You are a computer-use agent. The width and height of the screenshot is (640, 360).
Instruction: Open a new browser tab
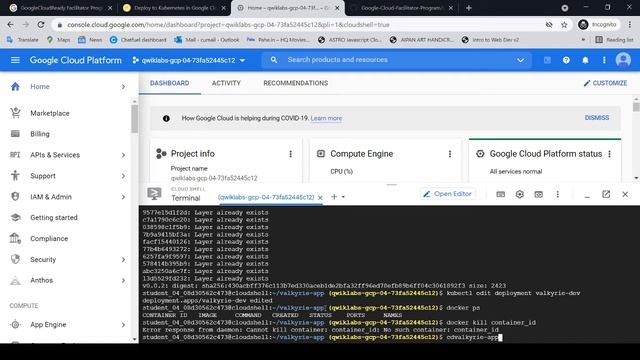click(x=469, y=8)
